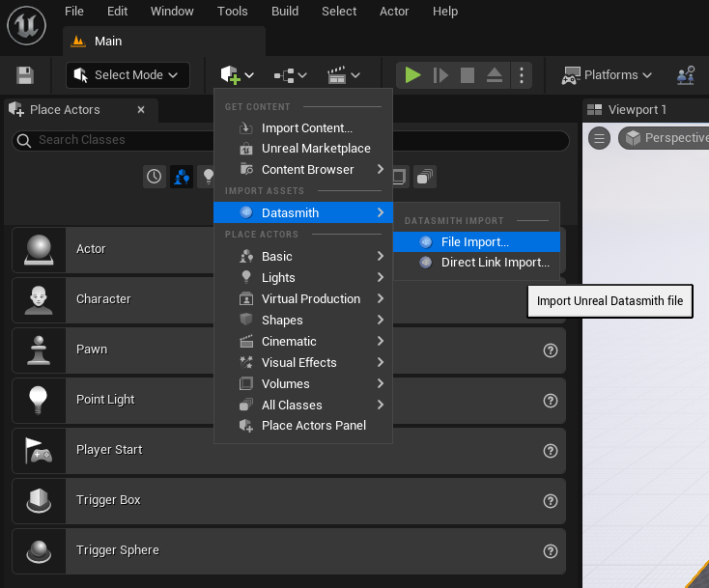
Task: Open the Select menu
Action: pos(339,12)
